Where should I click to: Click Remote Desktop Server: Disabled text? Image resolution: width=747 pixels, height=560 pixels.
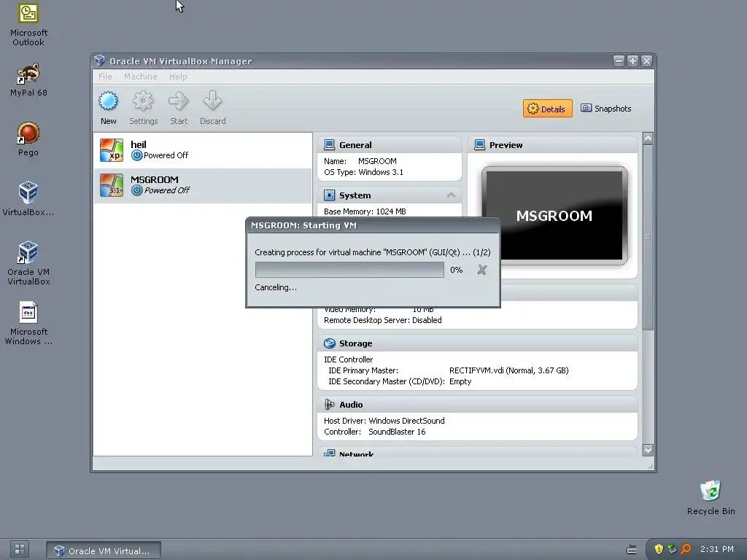pyautogui.click(x=382, y=320)
